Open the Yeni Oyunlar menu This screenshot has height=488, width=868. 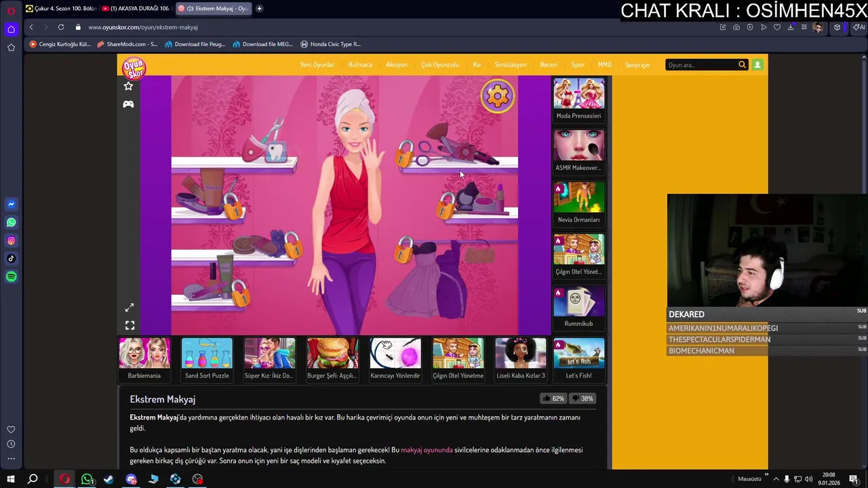click(317, 65)
